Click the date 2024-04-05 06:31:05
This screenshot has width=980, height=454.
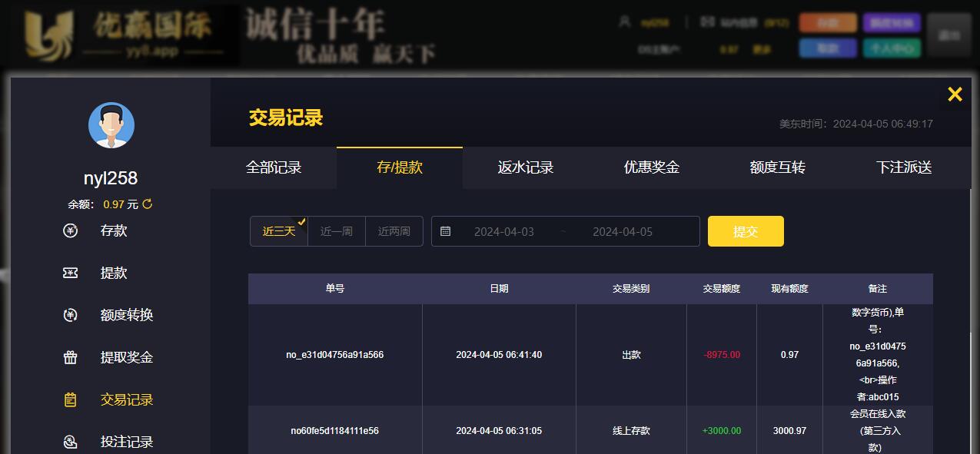[x=499, y=431]
